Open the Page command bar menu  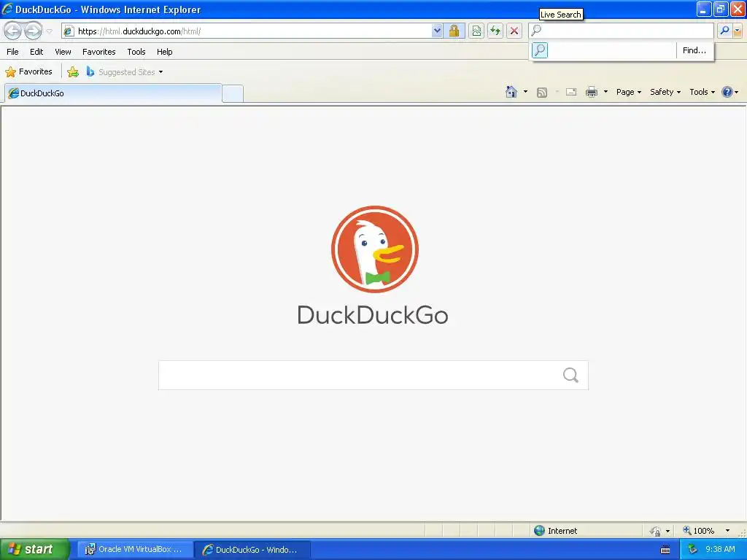tap(628, 92)
